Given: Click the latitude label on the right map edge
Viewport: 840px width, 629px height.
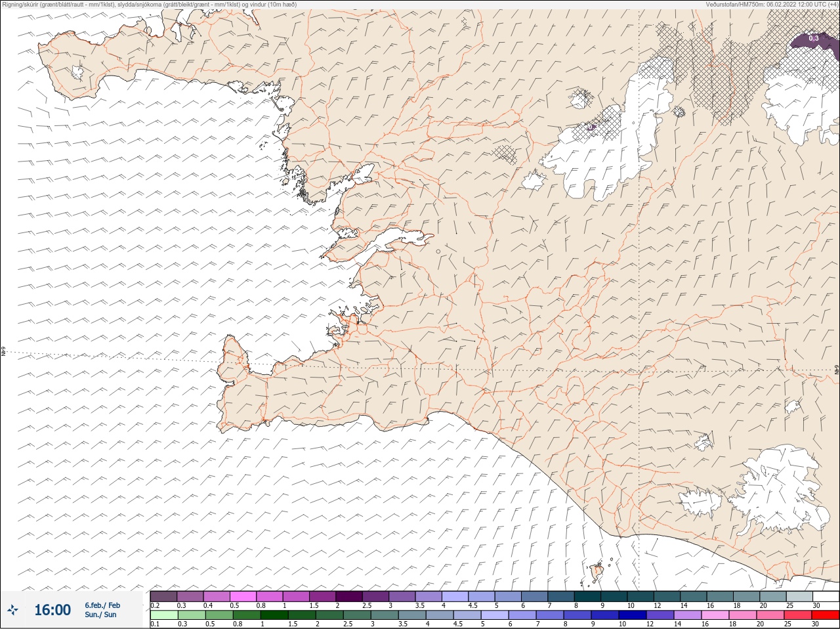Looking at the screenshot, I should click(x=836, y=370).
